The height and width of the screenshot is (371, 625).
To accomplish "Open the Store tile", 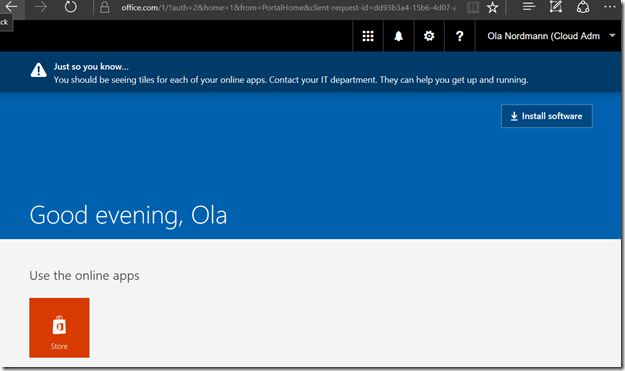I will point(59,328).
